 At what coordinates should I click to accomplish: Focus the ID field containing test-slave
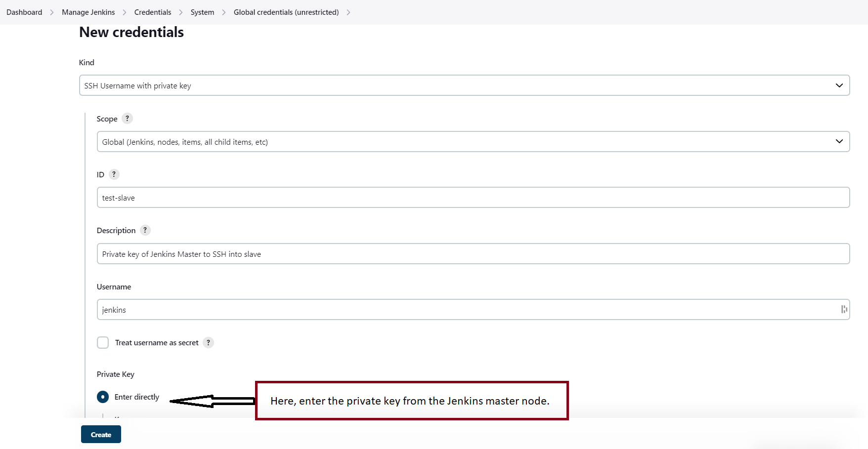[x=473, y=198]
